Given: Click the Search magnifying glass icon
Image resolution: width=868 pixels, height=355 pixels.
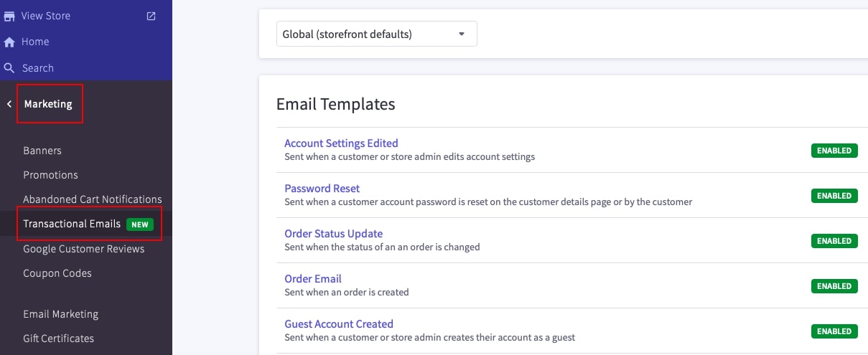Looking at the screenshot, I should (x=10, y=68).
